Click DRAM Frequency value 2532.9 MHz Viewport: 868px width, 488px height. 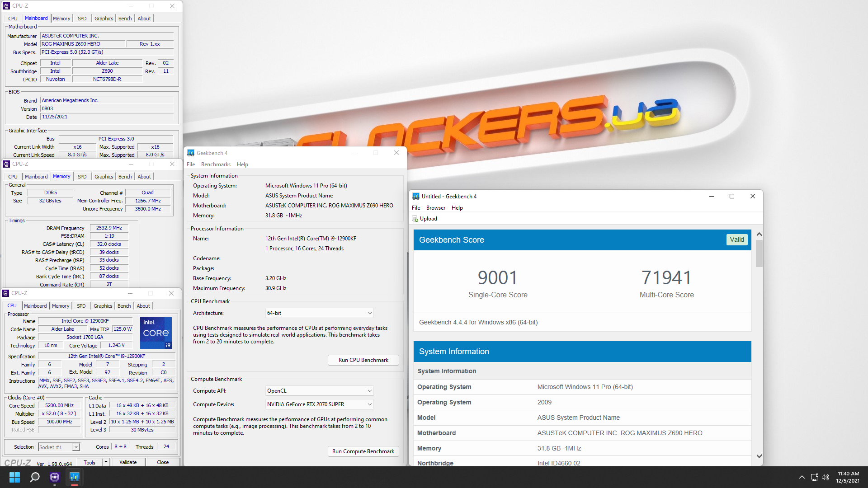click(109, 228)
